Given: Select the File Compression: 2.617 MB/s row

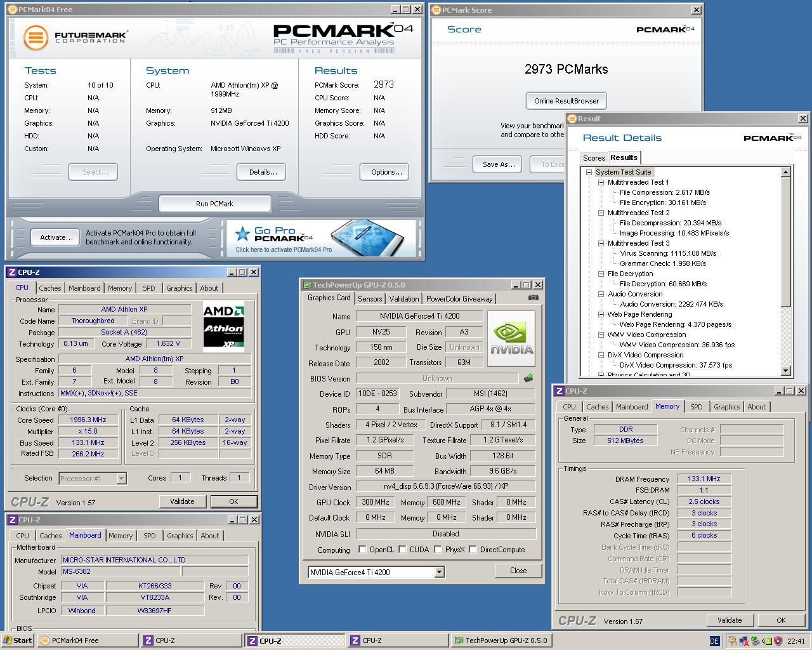Looking at the screenshot, I should (x=664, y=192).
